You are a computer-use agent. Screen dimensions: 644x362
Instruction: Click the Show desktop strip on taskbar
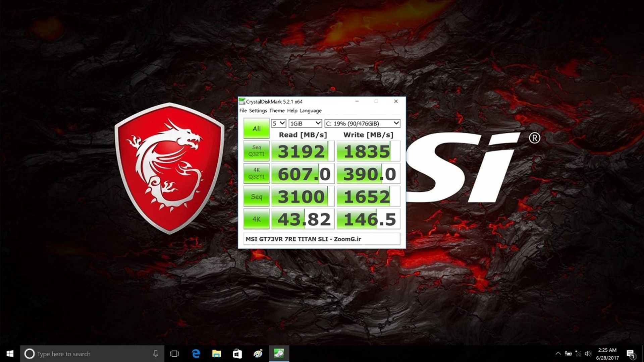click(642, 354)
